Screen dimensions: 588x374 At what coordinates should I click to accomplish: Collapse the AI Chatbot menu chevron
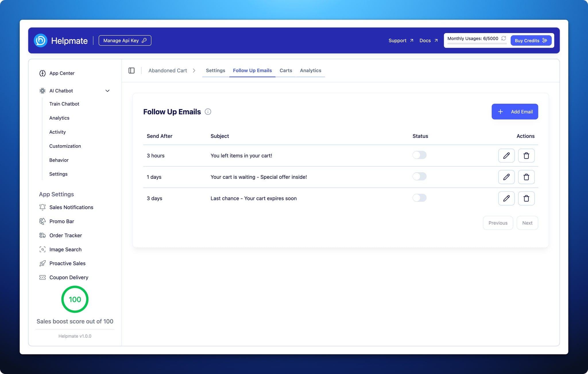click(x=107, y=91)
